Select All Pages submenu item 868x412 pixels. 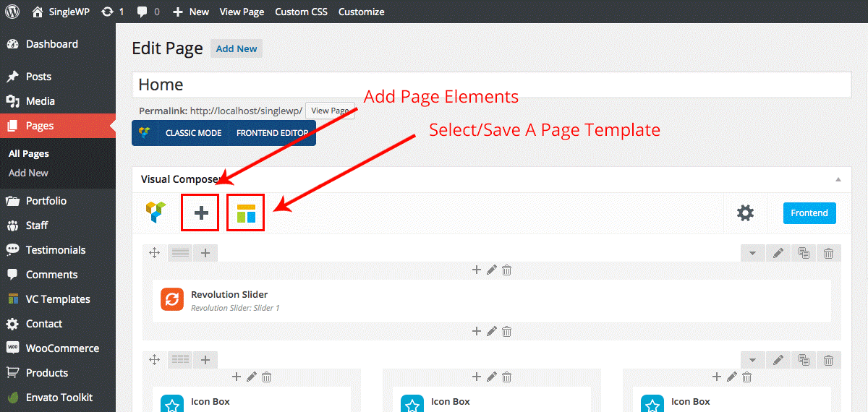[29, 154]
